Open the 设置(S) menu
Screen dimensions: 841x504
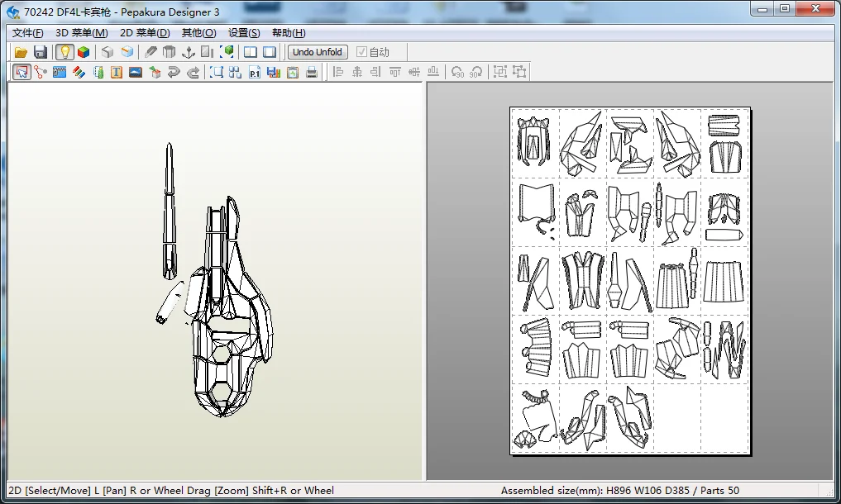pyautogui.click(x=244, y=33)
